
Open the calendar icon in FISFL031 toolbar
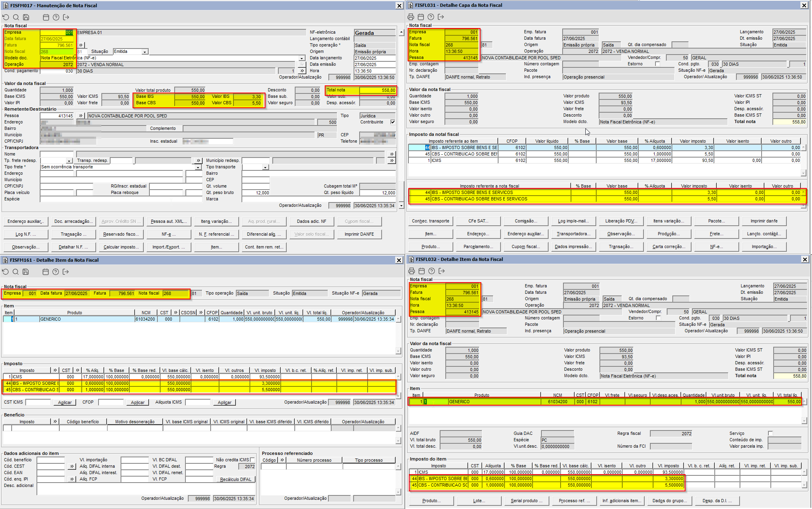coord(420,17)
